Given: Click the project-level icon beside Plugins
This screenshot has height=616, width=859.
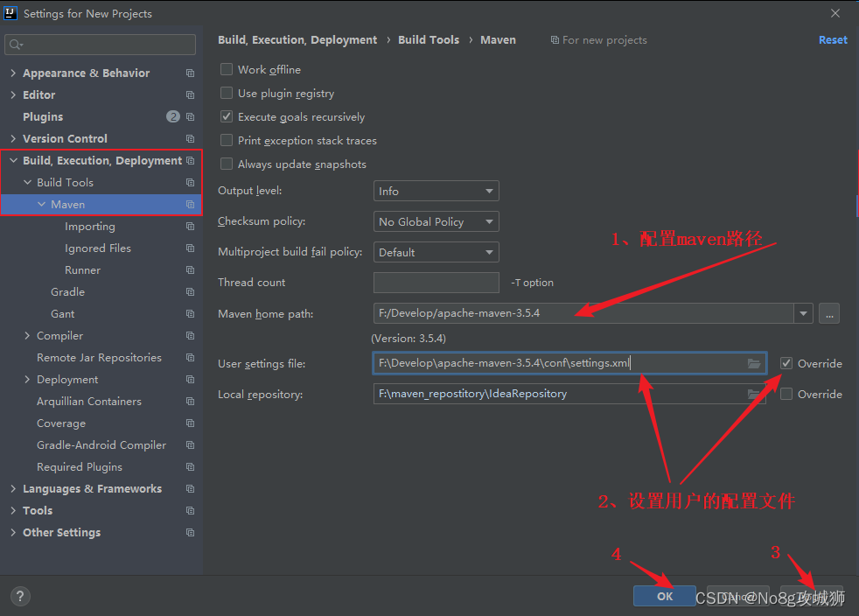Looking at the screenshot, I should click(x=190, y=116).
